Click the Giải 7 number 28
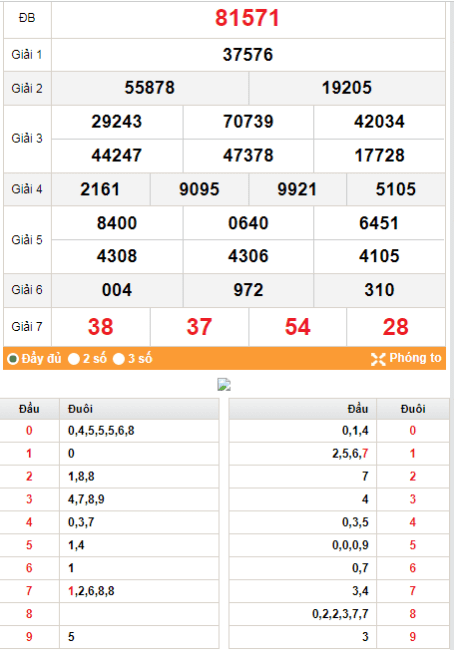The width and height of the screenshot is (454, 650). pyautogui.click(x=396, y=327)
